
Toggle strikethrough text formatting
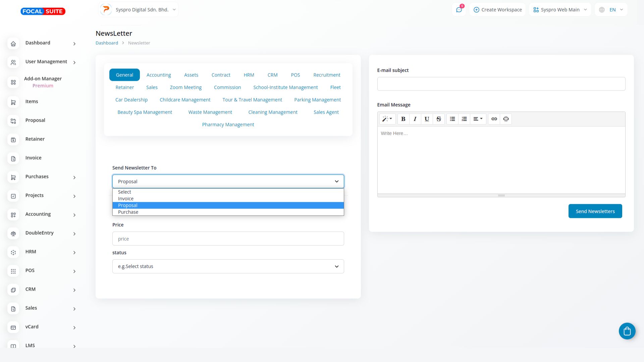438,119
